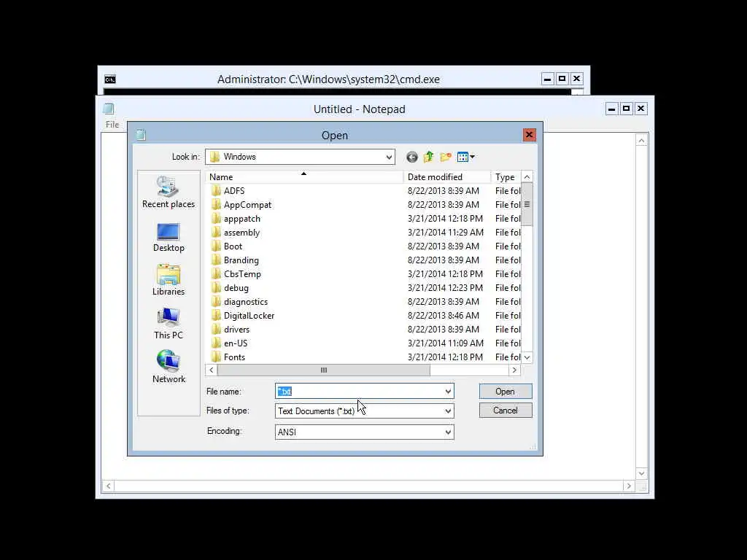This screenshot has height=560, width=747.
Task: Click the Fonts folder icon
Action: tap(216, 356)
